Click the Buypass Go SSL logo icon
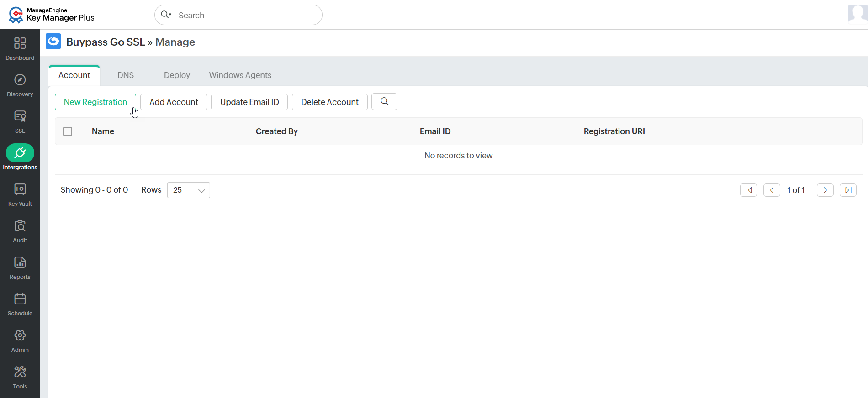868x398 pixels. coord(53,41)
